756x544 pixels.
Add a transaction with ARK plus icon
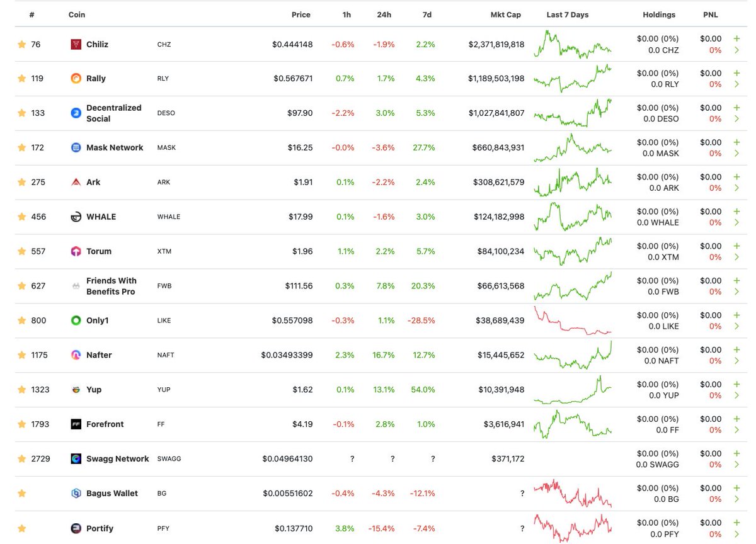736,177
